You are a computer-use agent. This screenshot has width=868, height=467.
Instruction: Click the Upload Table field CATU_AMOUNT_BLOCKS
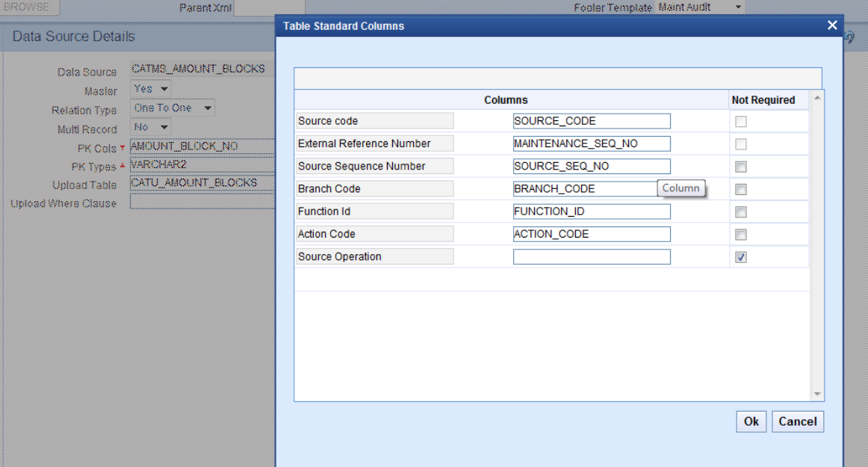[x=202, y=183]
